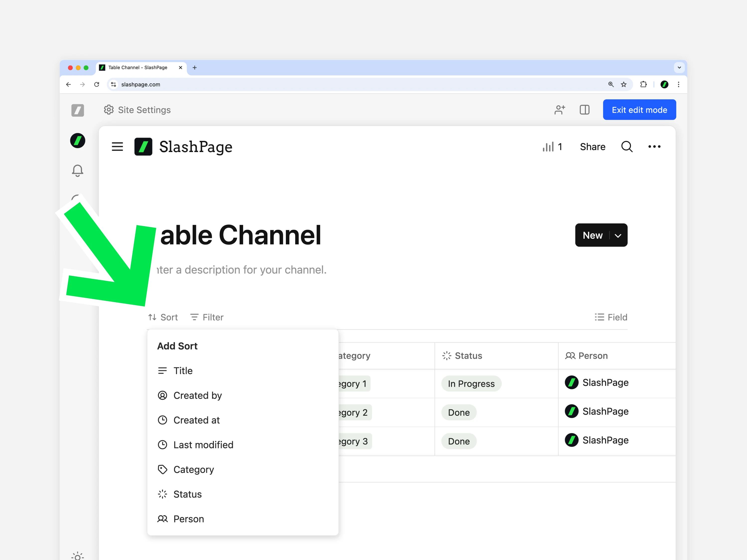Sort by Category option

point(243,470)
